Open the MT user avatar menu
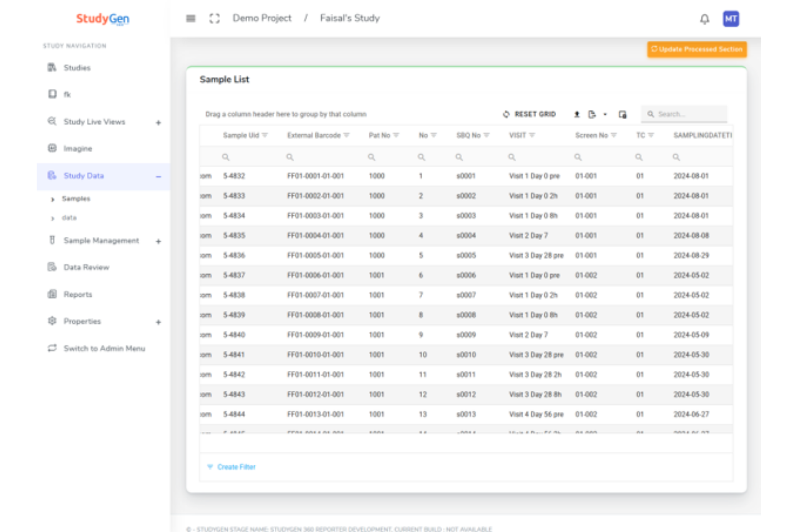Viewport: 798px width, 532px height. [x=731, y=19]
